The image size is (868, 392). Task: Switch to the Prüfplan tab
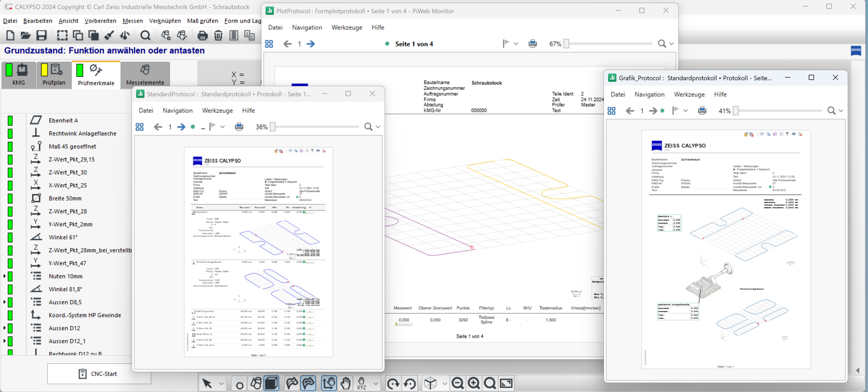(54, 75)
